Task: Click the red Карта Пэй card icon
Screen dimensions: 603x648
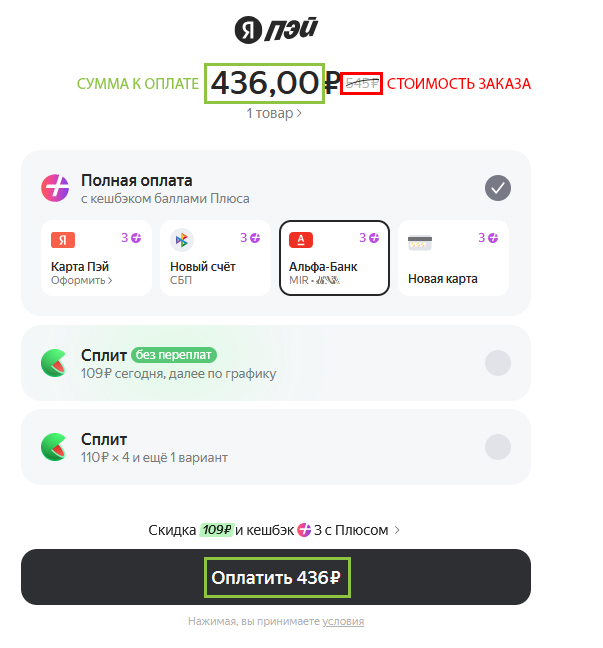Action: (x=63, y=240)
